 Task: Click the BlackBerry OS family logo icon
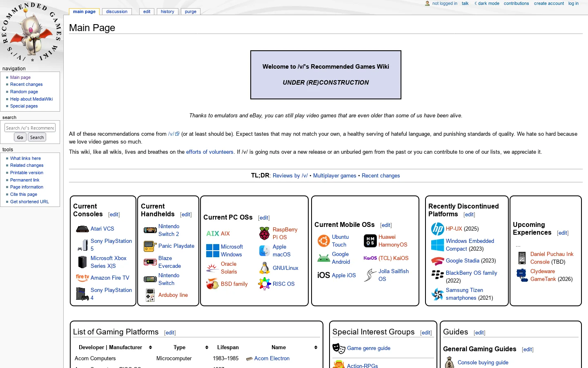click(438, 275)
